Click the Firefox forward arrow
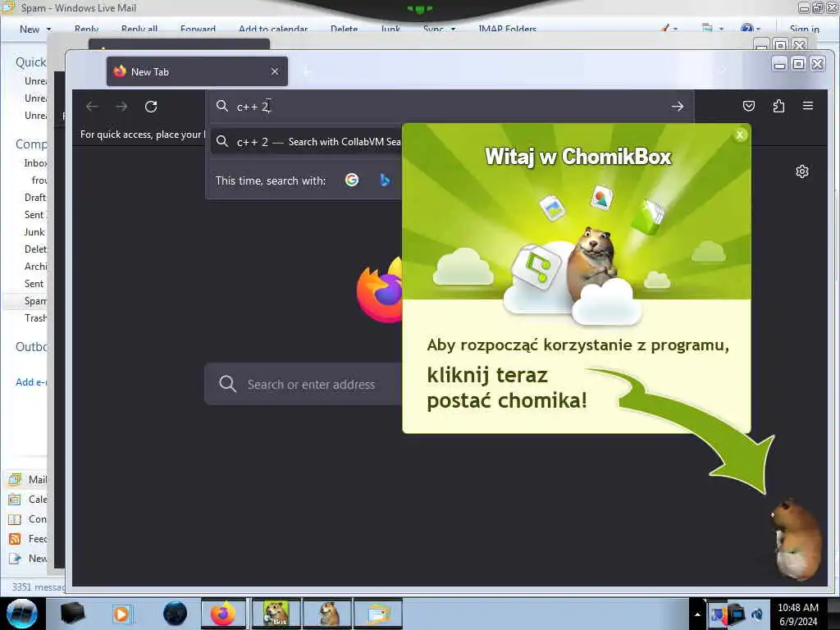The height and width of the screenshot is (630, 840). pyautogui.click(x=121, y=107)
